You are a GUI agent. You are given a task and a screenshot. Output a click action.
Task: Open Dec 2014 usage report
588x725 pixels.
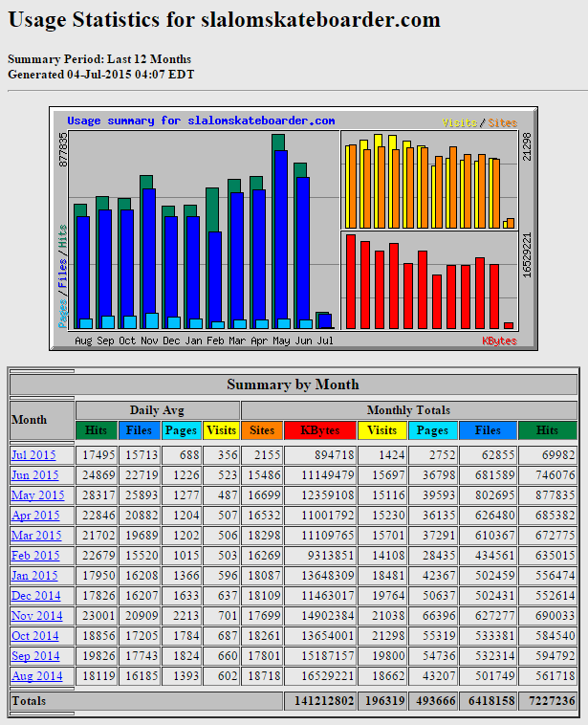click(35, 596)
